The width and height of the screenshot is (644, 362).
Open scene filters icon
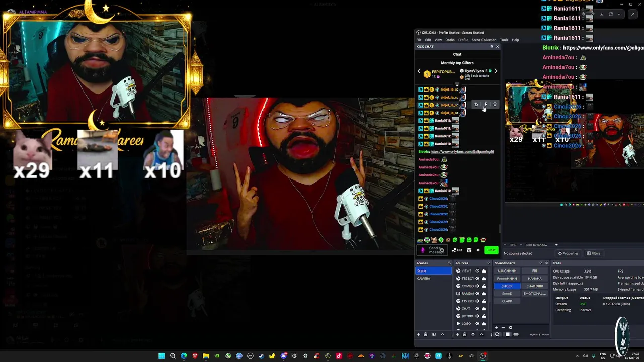434,334
